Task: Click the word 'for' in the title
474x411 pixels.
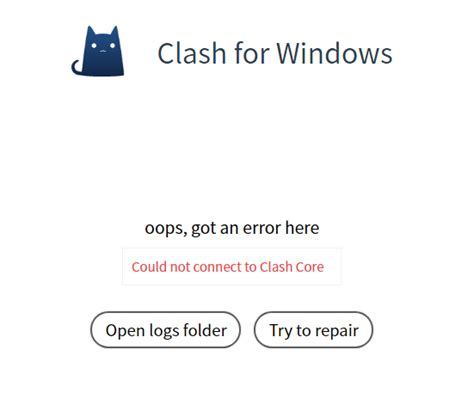Action: [x=252, y=53]
